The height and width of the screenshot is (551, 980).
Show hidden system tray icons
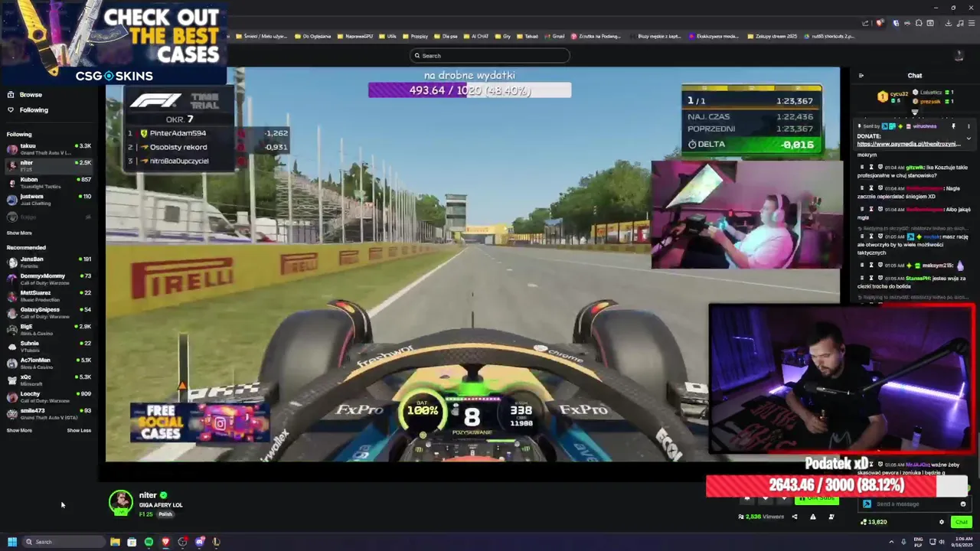tap(890, 542)
